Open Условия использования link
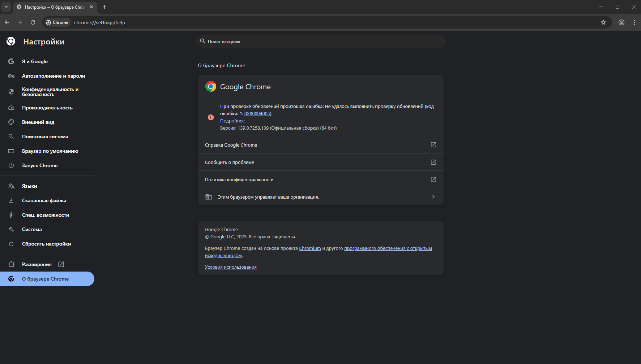 [231, 267]
